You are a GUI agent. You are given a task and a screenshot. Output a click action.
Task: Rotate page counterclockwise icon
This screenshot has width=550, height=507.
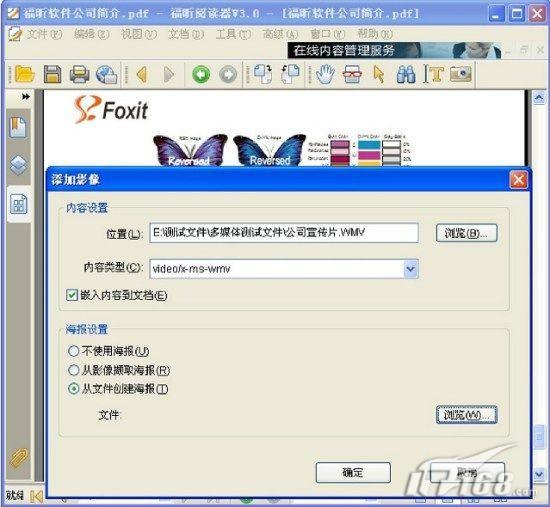point(290,74)
